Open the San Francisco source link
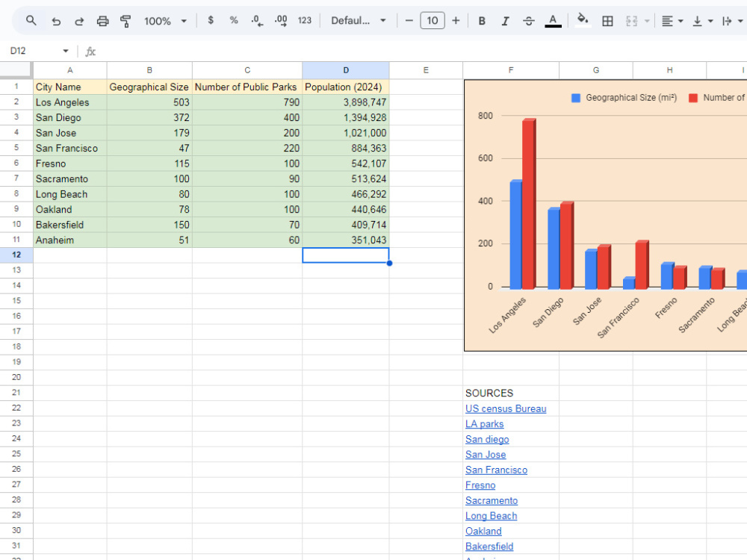The image size is (747, 560). click(496, 470)
